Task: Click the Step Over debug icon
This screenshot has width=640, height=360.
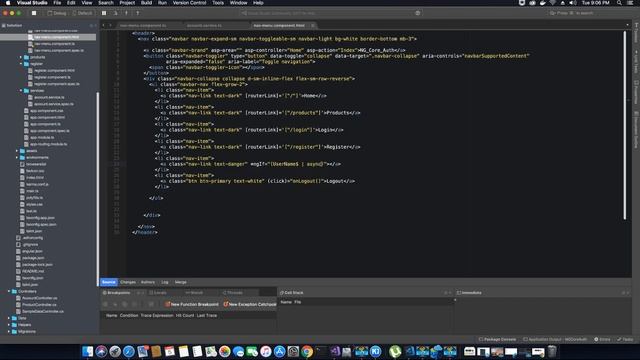Action: pyautogui.click(x=116, y=13)
